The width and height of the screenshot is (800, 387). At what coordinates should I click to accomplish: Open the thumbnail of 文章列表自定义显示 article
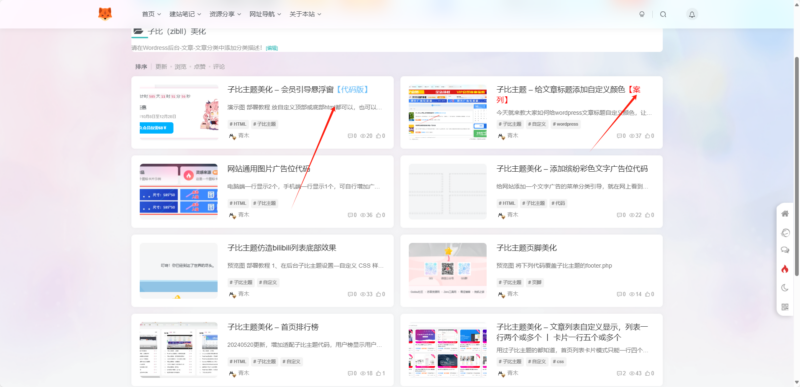pos(447,349)
